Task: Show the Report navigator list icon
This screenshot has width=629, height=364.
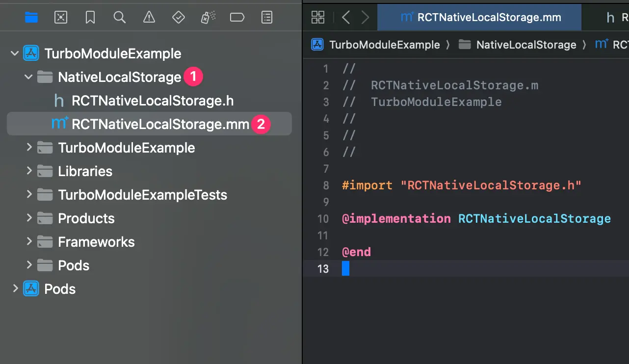Action: click(x=266, y=17)
